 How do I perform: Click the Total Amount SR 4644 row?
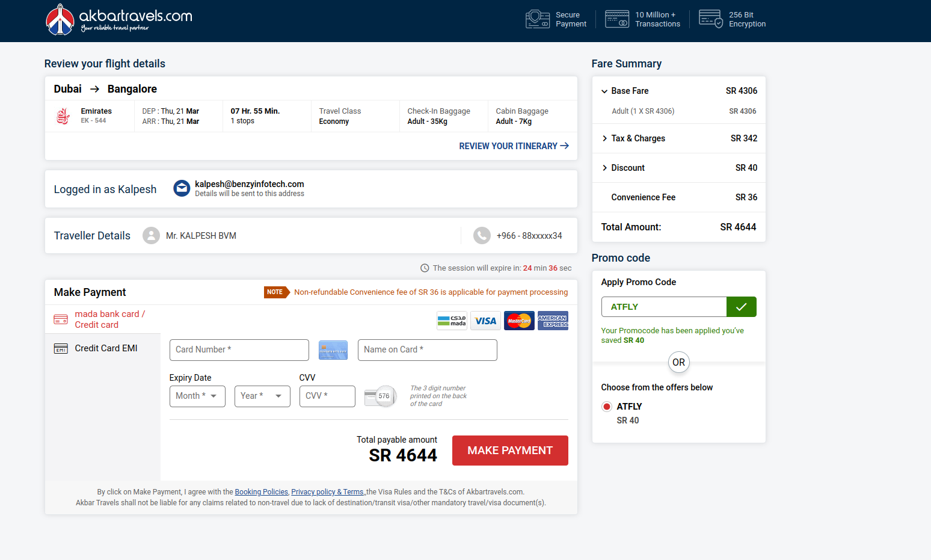[x=679, y=227]
